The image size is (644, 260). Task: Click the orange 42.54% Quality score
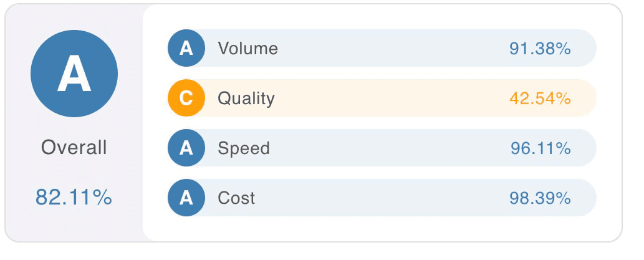tap(540, 98)
